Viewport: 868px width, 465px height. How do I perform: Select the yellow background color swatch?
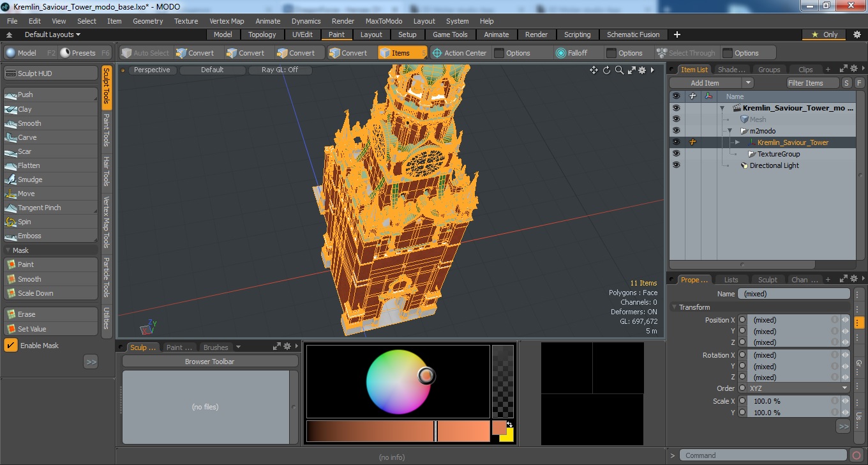pyautogui.click(x=508, y=436)
